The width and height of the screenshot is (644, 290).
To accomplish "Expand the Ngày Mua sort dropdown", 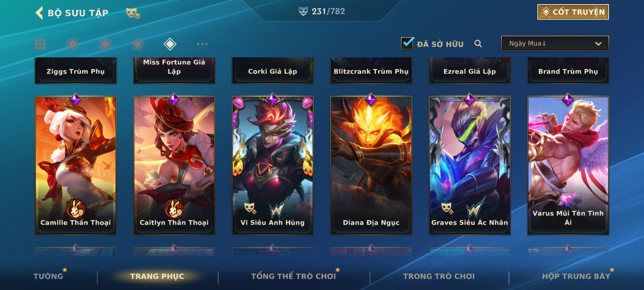I will coord(555,43).
